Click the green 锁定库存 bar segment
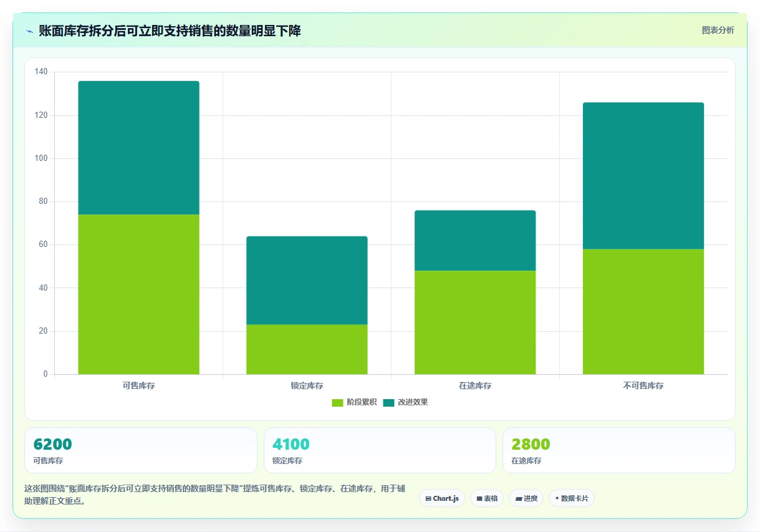 [x=307, y=349]
